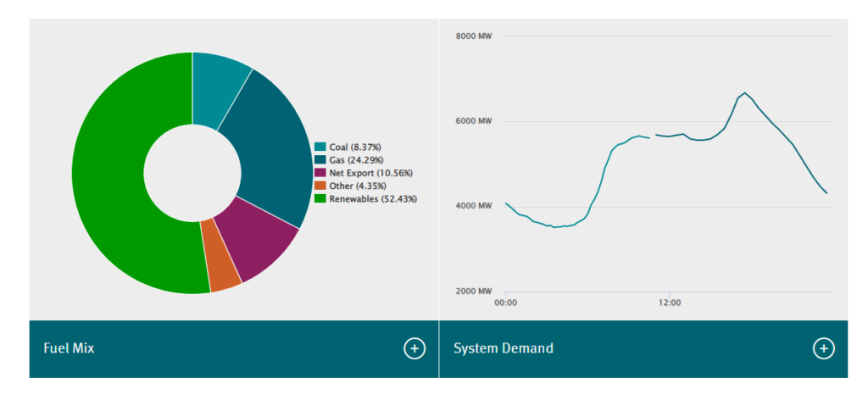Click the peak of the demand line

744,93
